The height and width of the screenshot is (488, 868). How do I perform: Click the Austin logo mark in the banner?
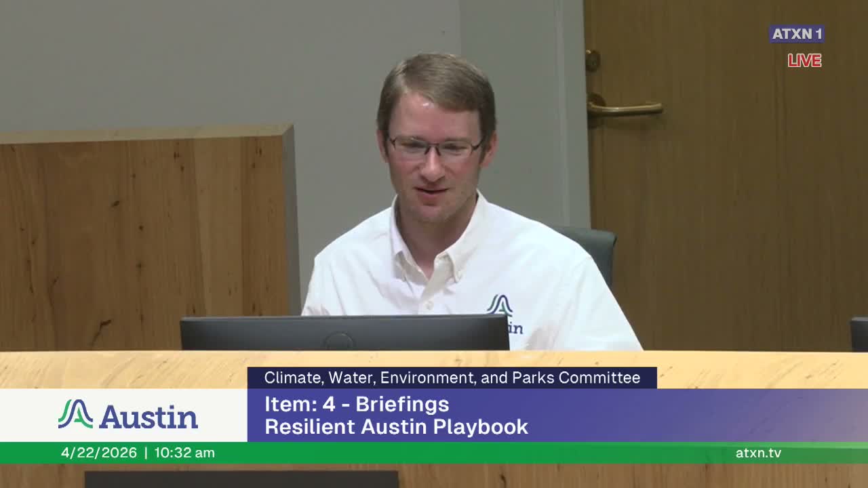pyautogui.click(x=75, y=414)
